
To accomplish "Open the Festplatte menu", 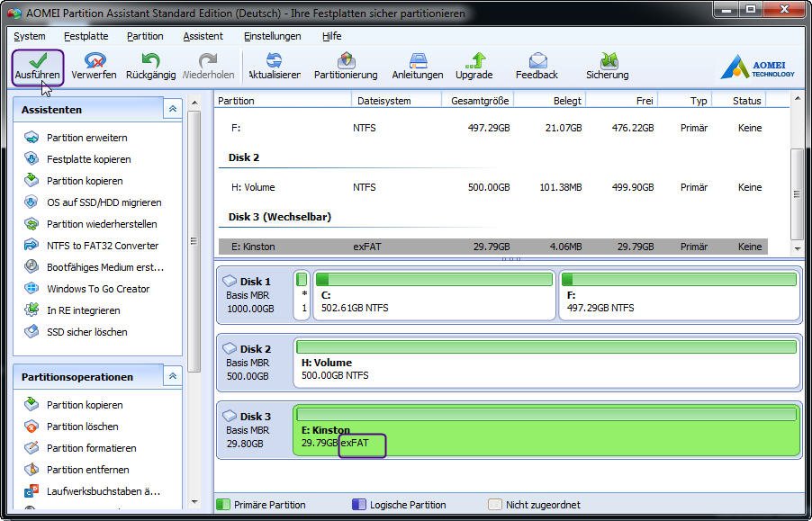I will pos(86,36).
